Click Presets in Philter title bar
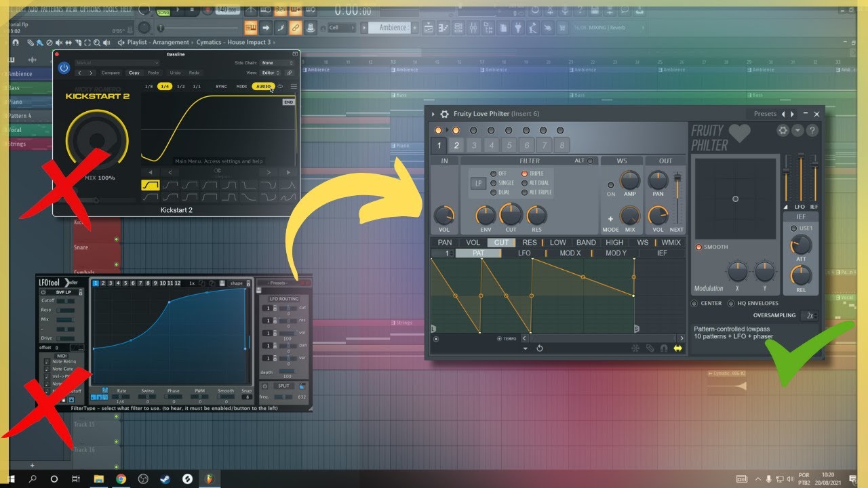The image size is (868, 488). tap(764, 114)
